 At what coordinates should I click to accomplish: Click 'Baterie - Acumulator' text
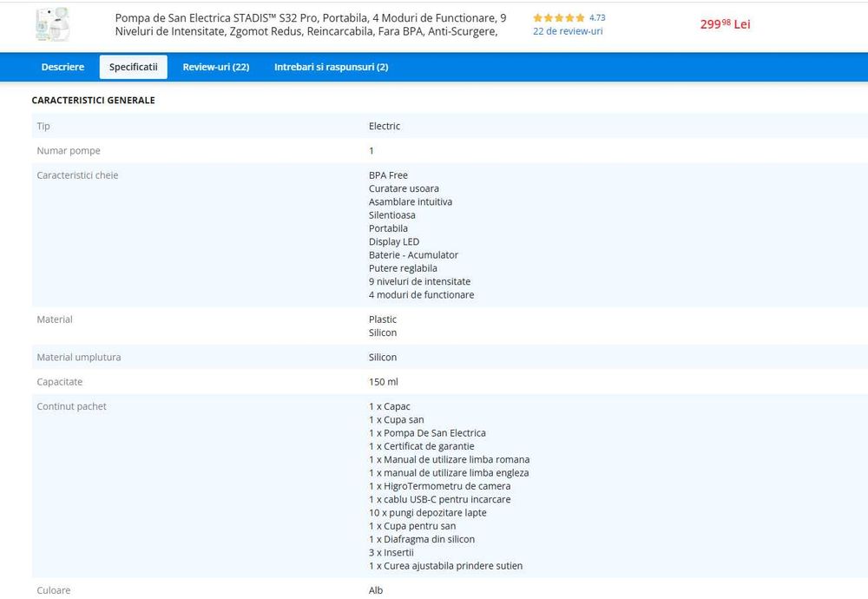pyautogui.click(x=413, y=254)
